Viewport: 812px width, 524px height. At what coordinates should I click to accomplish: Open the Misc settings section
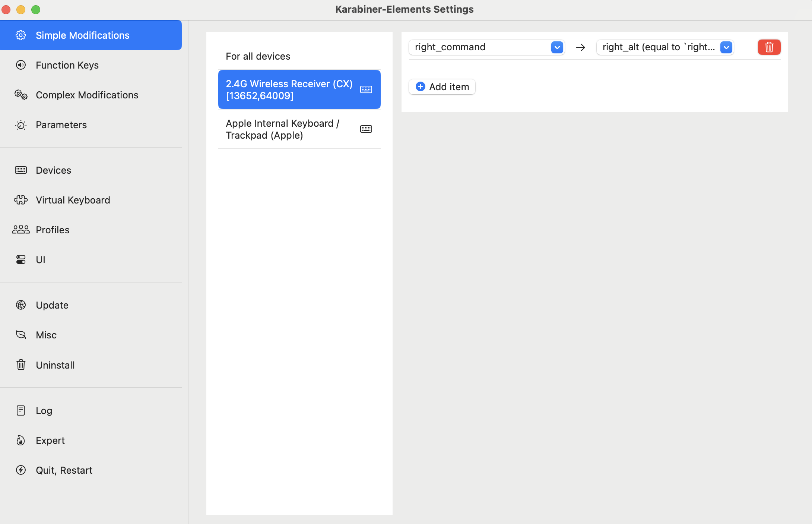pyautogui.click(x=46, y=335)
